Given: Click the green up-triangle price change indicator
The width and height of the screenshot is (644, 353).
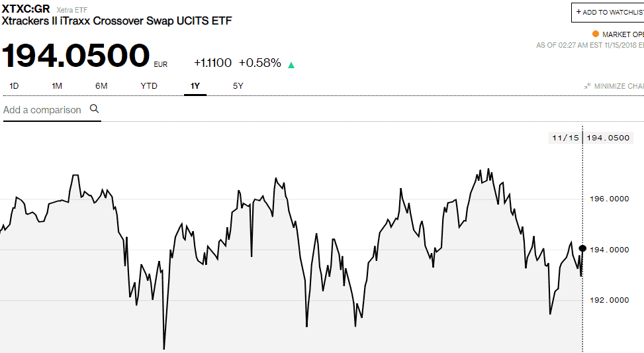Looking at the screenshot, I should [291, 64].
